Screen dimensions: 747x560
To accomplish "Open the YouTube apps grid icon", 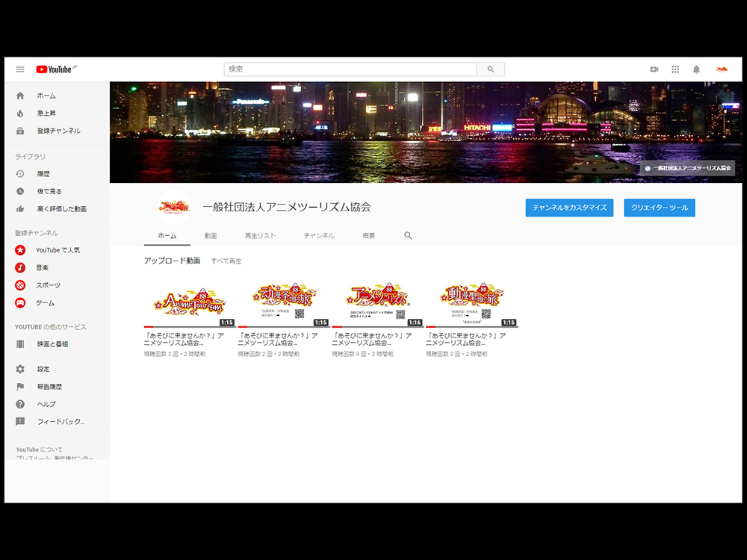I will pyautogui.click(x=675, y=69).
